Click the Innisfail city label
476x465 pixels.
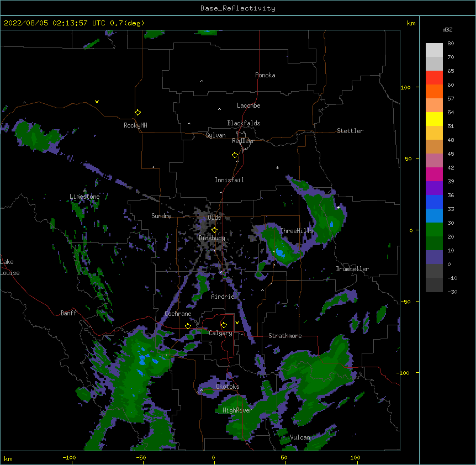point(229,180)
